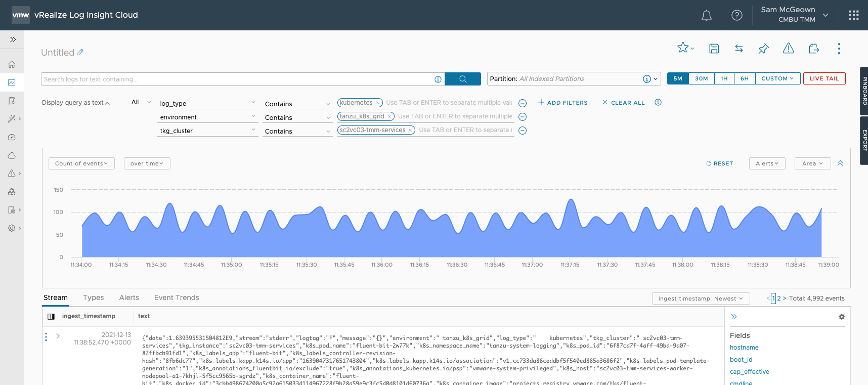Open the content packs cubes sidebar icon
Viewport: 868px width, 385px height.
point(12,192)
